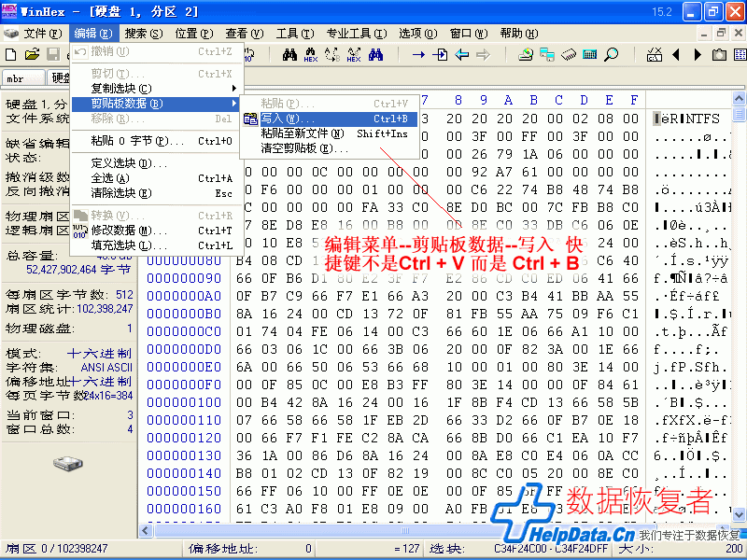Click the Calculator toolbar icon

[x=590, y=55]
